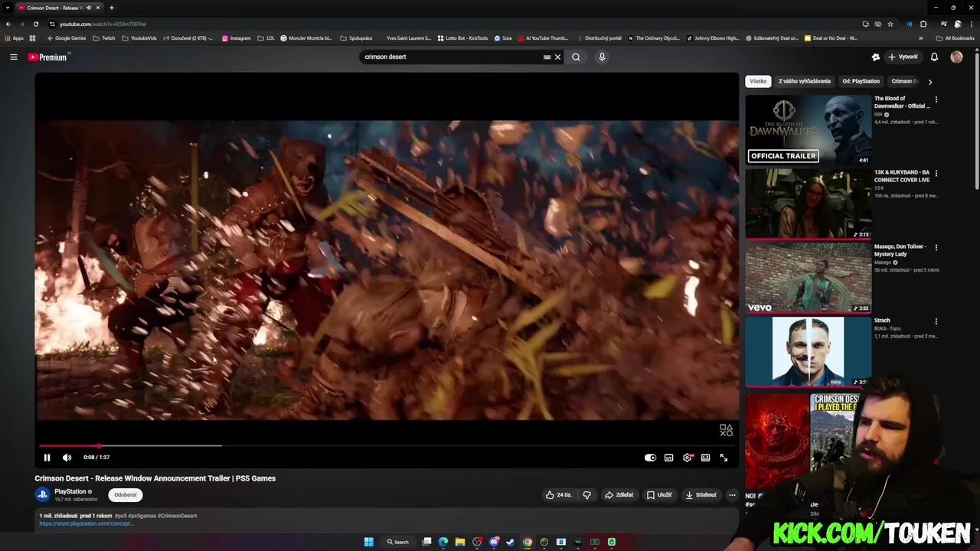Click the search box containing crimson desert
The width and height of the screenshot is (980, 551).
[452, 57]
